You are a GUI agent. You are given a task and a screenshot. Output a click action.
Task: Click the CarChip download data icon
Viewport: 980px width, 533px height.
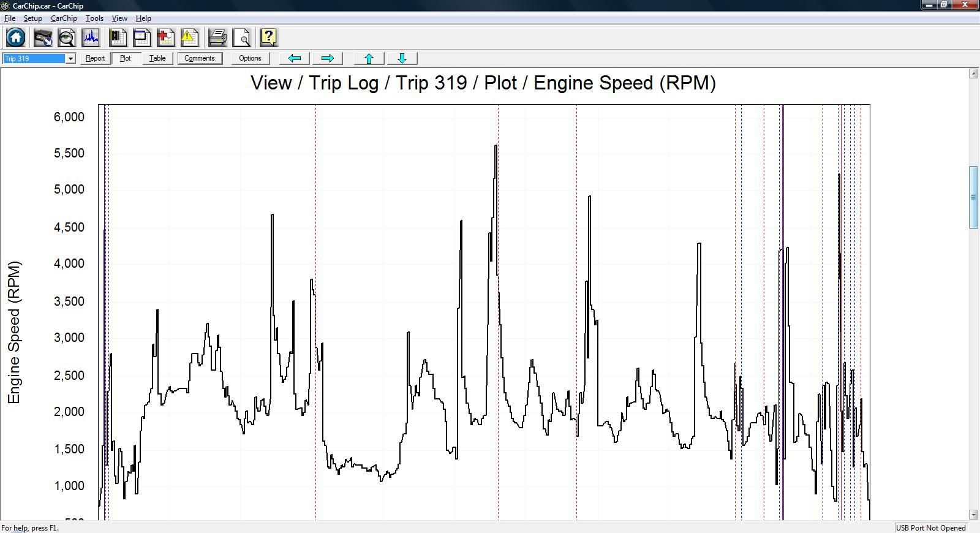point(43,38)
